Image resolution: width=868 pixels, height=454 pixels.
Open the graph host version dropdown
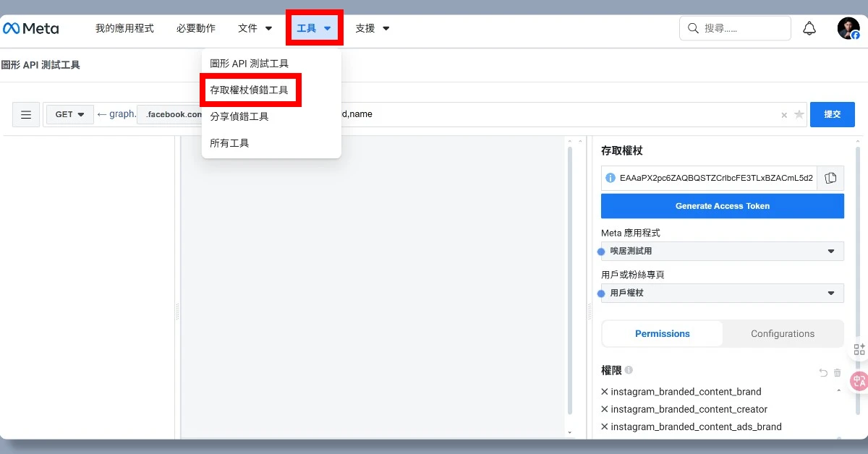point(171,114)
